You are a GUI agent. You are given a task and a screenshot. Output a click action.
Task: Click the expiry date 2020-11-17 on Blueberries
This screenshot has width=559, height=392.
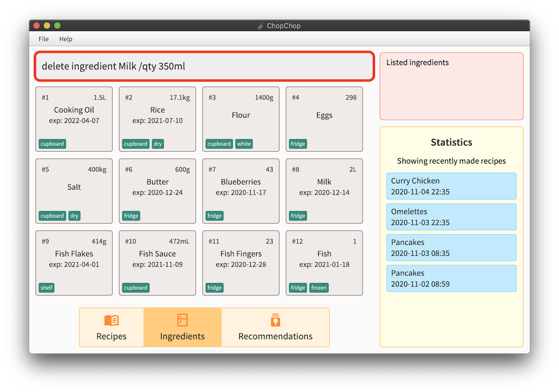coord(249,192)
